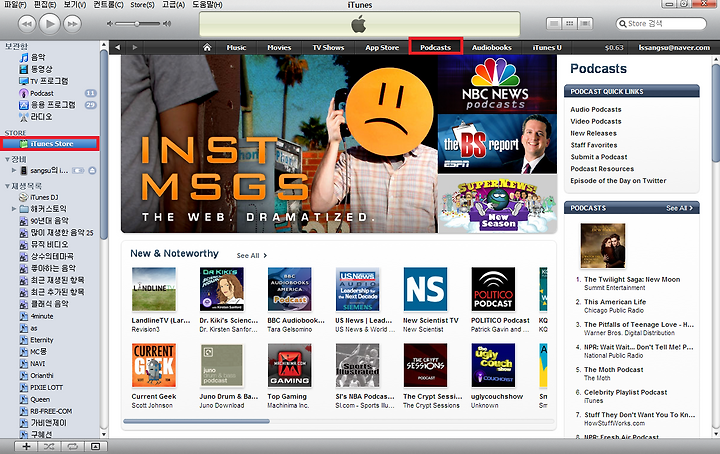
Task: Adjust the volume slider knob
Action: pyautogui.click(x=137, y=23)
